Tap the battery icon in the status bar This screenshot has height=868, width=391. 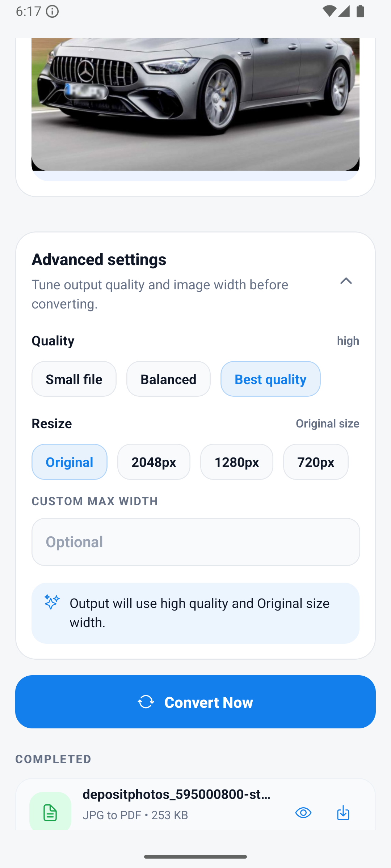(360, 12)
